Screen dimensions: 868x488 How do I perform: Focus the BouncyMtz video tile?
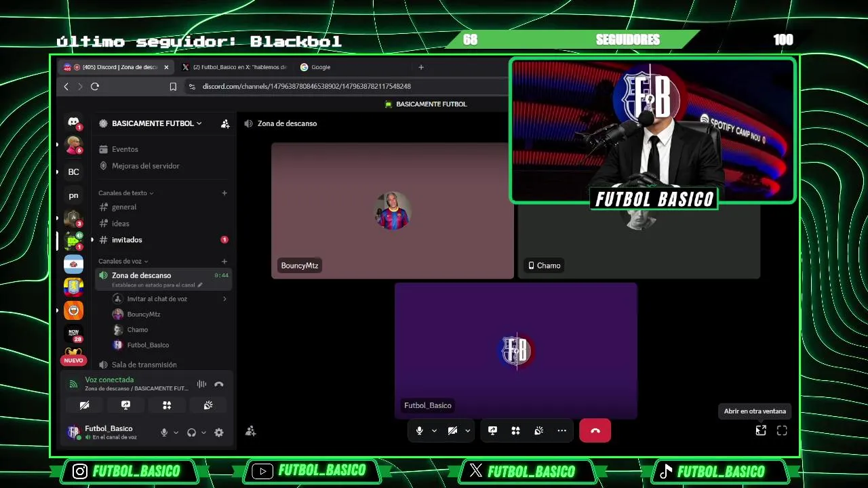[x=392, y=210]
